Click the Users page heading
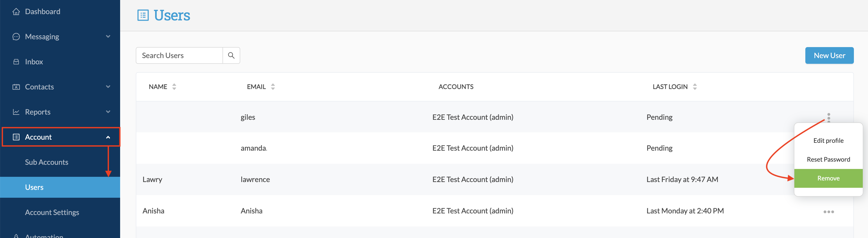 pyautogui.click(x=172, y=15)
